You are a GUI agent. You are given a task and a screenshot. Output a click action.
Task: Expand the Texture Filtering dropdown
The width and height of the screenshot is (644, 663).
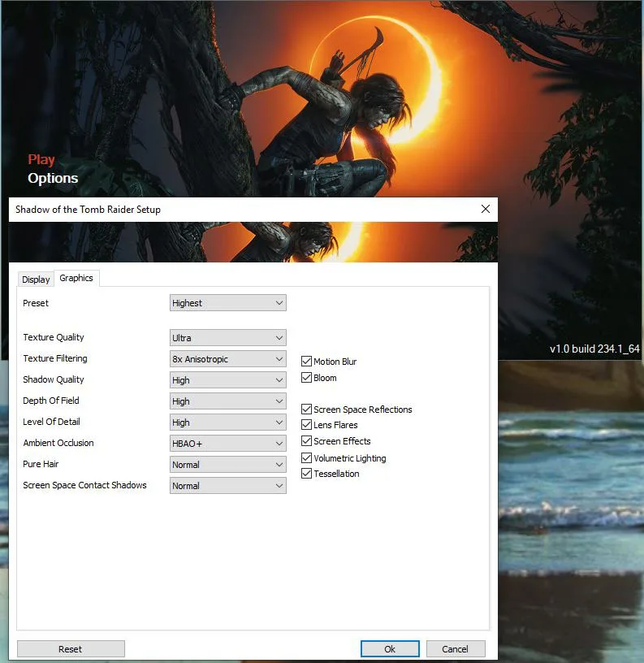pyautogui.click(x=227, y=358)
